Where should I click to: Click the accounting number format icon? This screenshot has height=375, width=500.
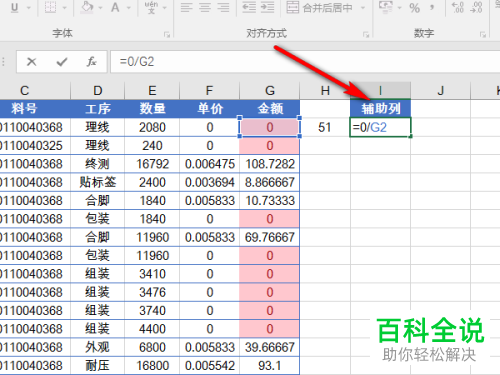[386, 7]
